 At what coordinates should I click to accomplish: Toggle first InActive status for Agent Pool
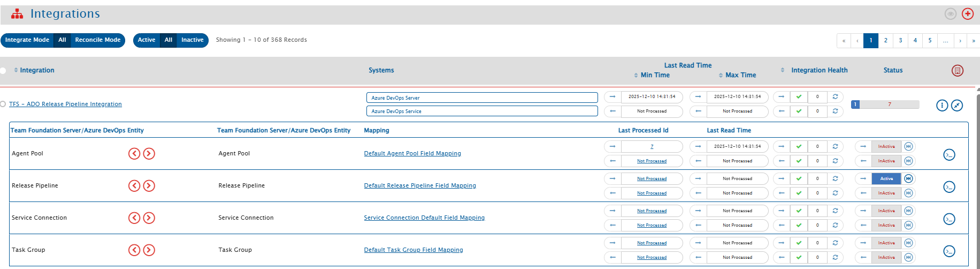[886, 146]
